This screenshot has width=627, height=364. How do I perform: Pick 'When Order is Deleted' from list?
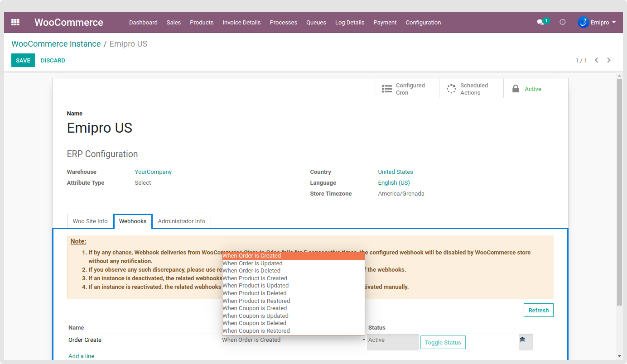pyautogui.click(x=251, y=271)
